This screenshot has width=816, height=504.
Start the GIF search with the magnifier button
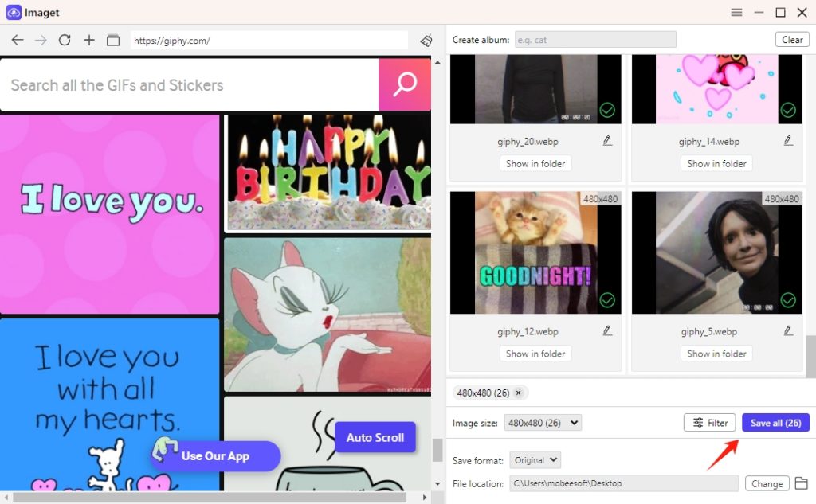[405, 84]
